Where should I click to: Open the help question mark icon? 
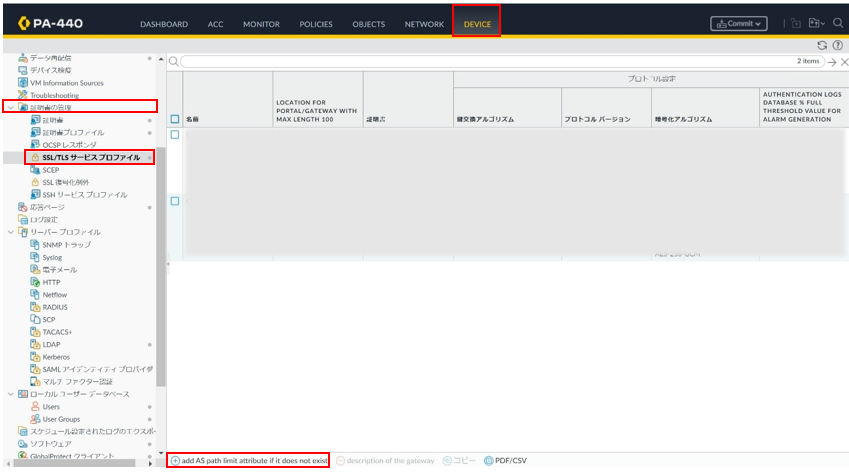click(x=837, y=45)
